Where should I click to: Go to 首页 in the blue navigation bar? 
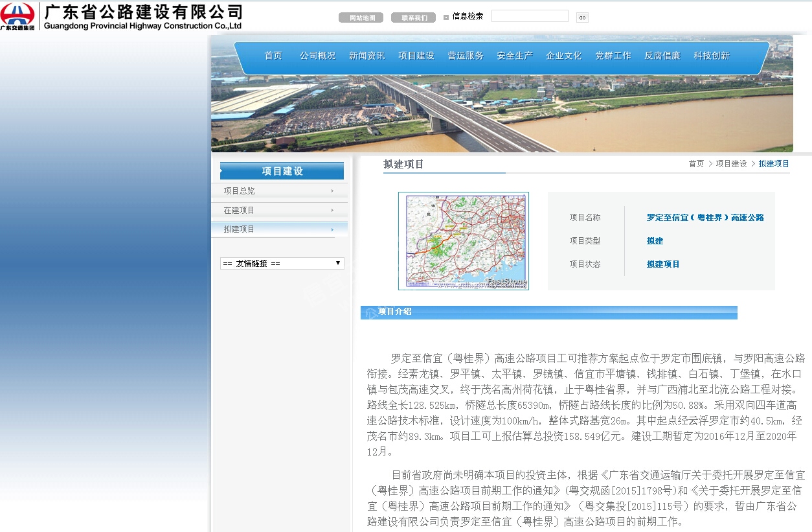(x=273, y=56)
